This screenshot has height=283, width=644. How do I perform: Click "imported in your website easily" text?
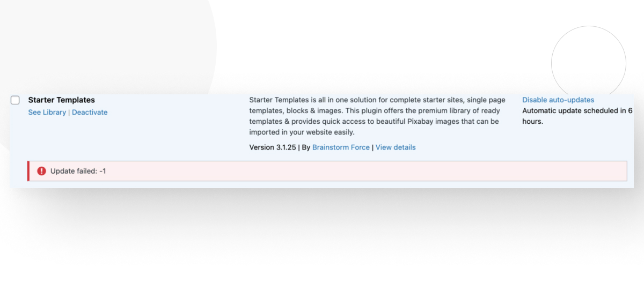302,132
